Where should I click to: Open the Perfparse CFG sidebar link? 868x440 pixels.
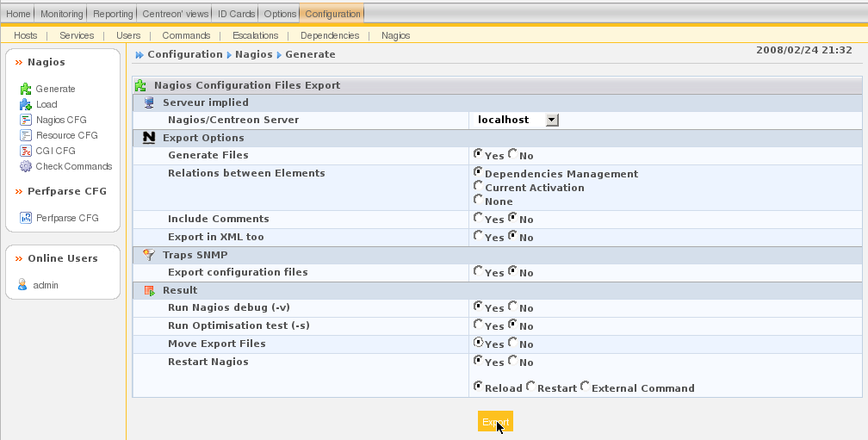67,218
